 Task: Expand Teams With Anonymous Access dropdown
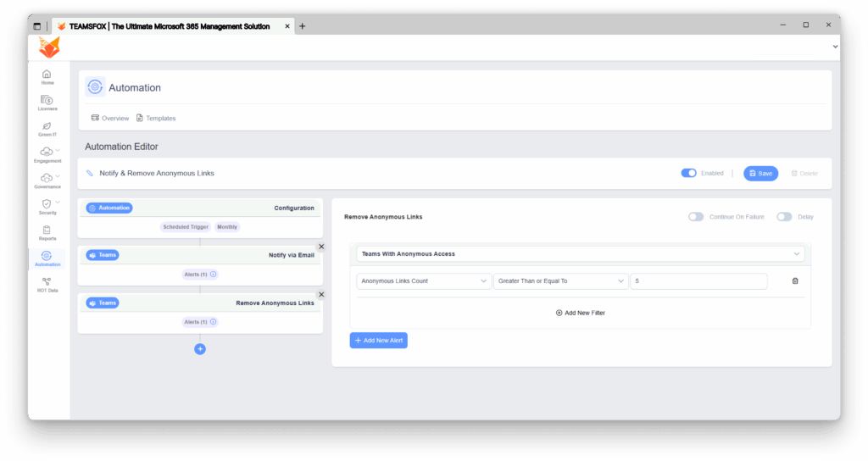click(x=580, y=254)
